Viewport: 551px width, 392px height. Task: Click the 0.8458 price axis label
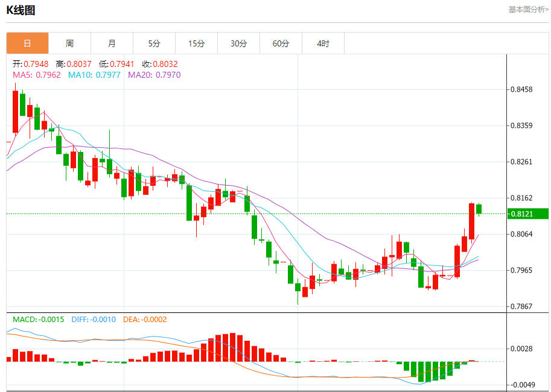coord(521,89)
